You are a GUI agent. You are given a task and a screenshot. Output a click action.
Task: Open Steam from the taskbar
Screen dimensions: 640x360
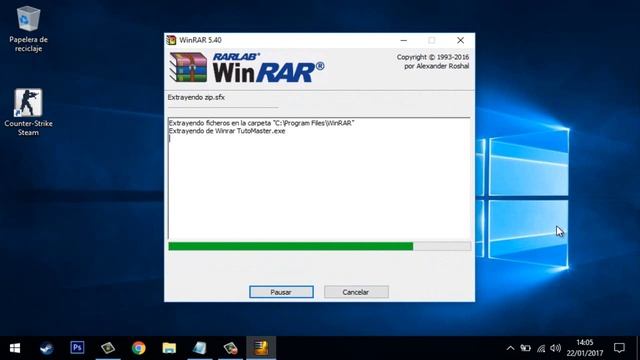[x=46, y=348]
